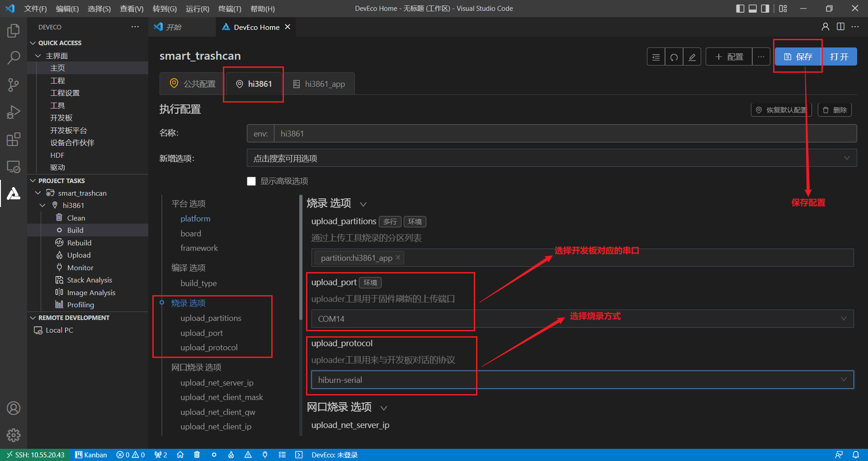Open Run and Debug view

pyautogui.click(x=14, y=112)
